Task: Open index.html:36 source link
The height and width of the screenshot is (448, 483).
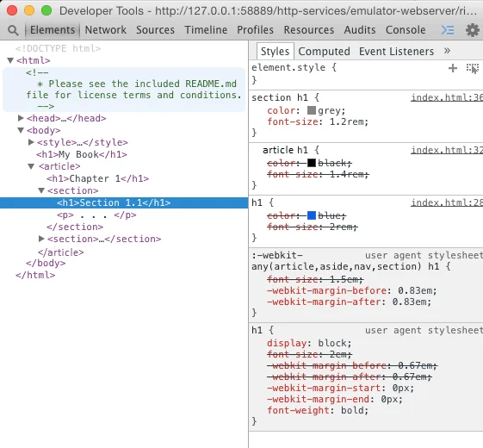Action: [447, 97]
